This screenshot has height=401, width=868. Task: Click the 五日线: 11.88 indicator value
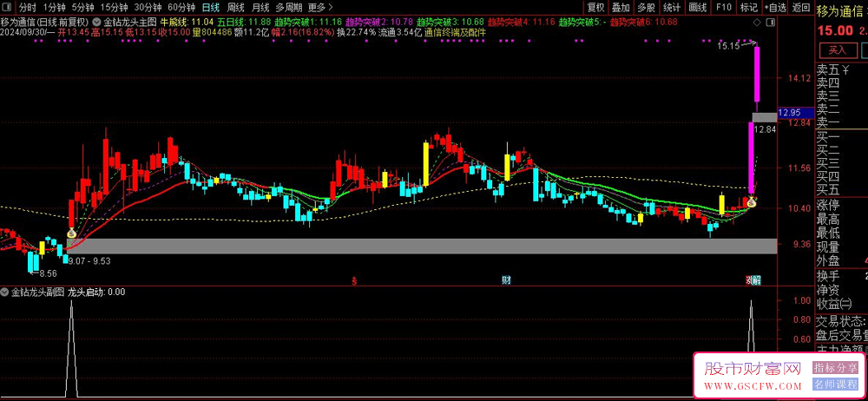tap(244, 23)
